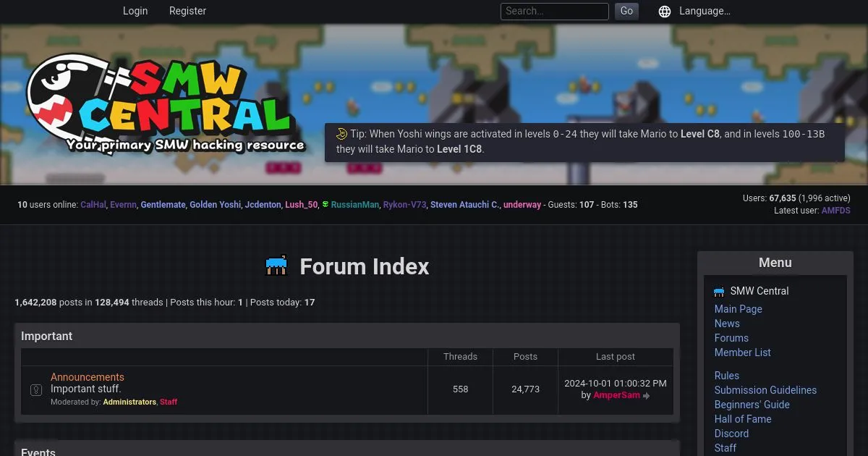
Task: Open the Staff moderator link under Announcements
Action: [x=169, y=402]
